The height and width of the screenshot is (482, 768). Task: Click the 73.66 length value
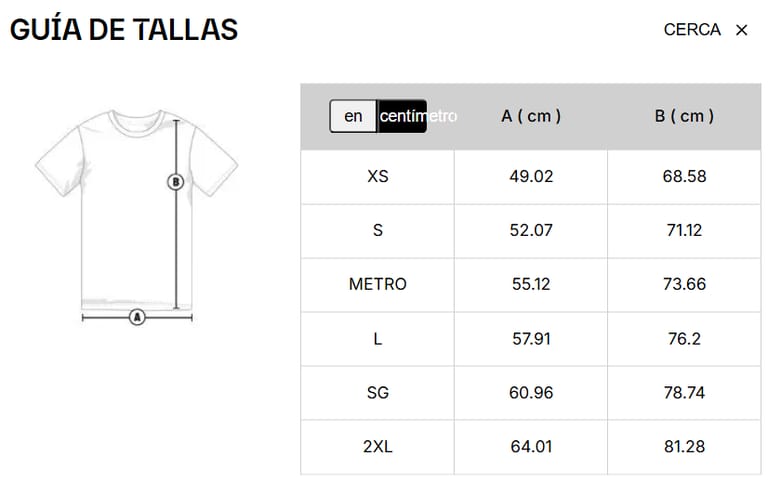tap(684, 284)
